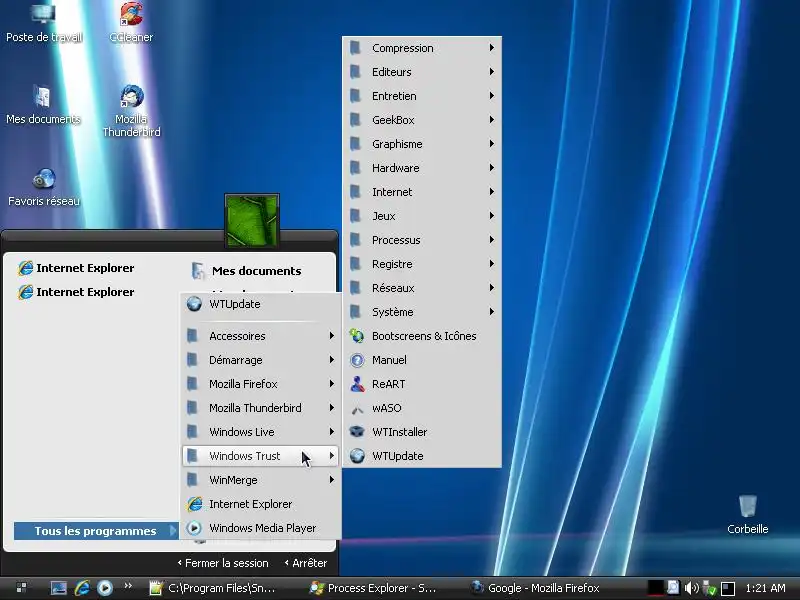Click the Jeux folder icon
800x600 pixels.
coord(356,216)
